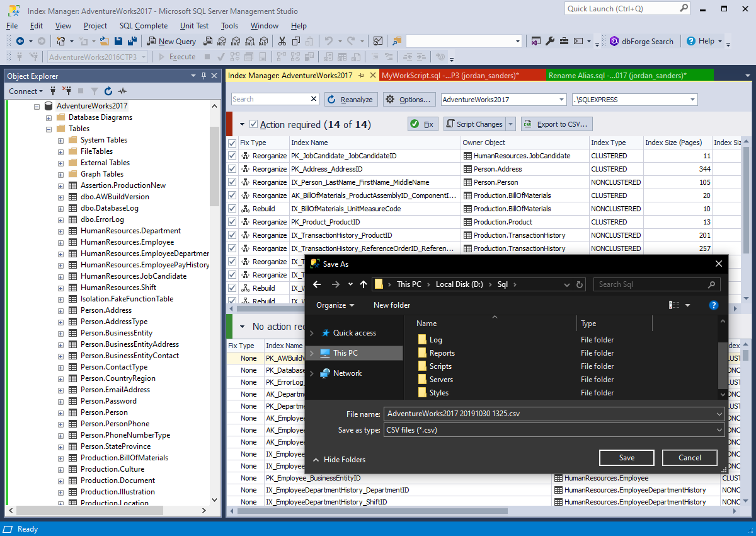Uncheck the Action required group checkbox

click(x=253, y=124)
